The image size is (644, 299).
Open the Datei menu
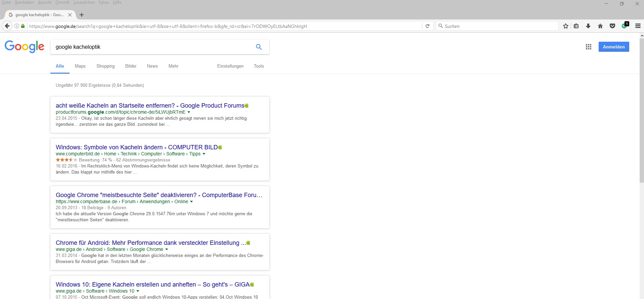pyautogui.click(x=6, y=2)
